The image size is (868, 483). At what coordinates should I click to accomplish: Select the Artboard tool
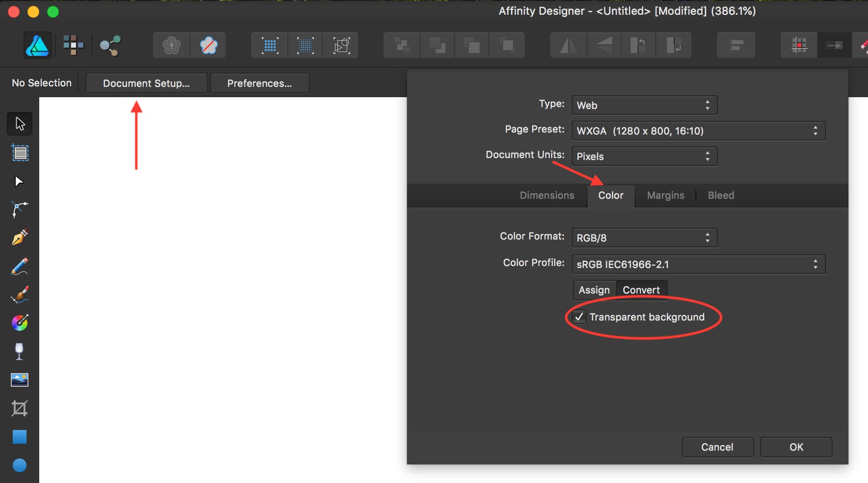coord(20,153)
